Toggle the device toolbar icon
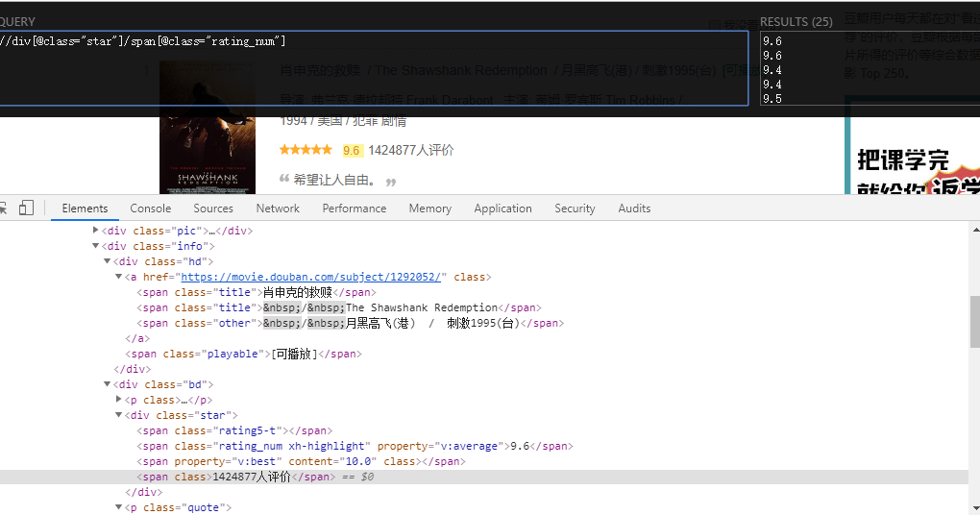This screenshot has width=980, height=515. [x=26, y=208]
